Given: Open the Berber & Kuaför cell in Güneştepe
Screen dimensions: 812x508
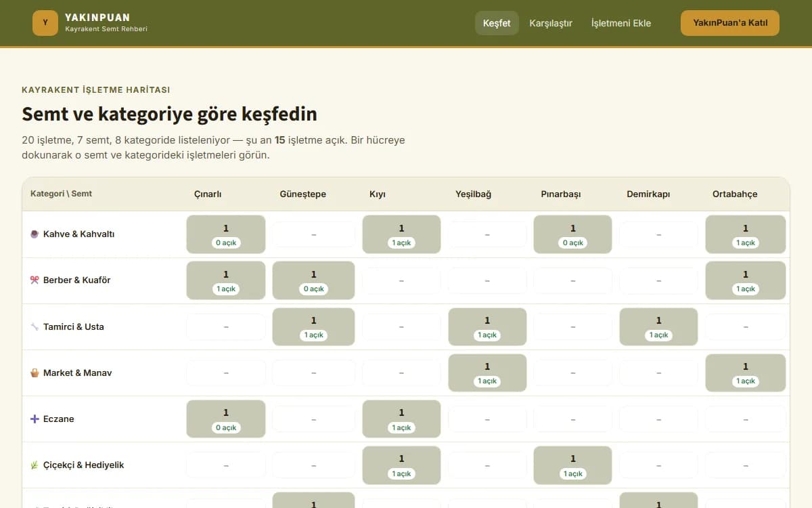Looking at the screenshot, I should (x=313, y=280).
